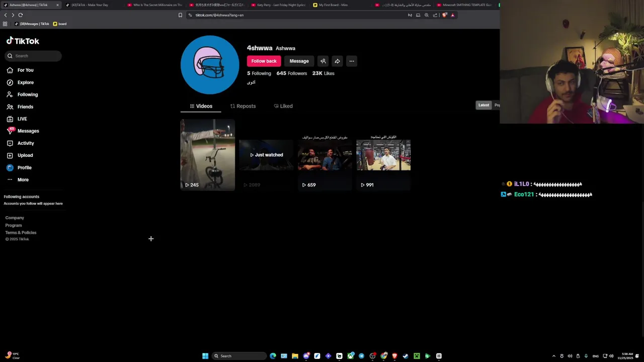Open the gym video with 991 views
Screen dimensions: 644x362
click(383, 155)
